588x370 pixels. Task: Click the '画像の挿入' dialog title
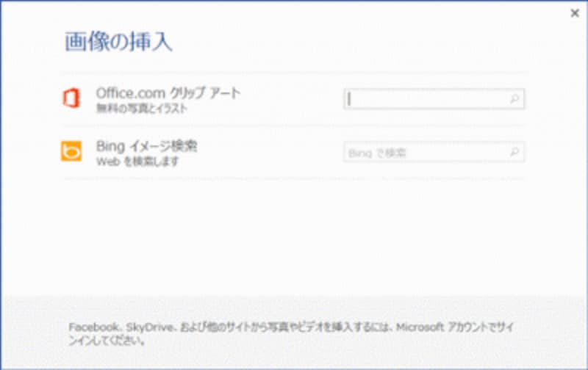[118, 41]
